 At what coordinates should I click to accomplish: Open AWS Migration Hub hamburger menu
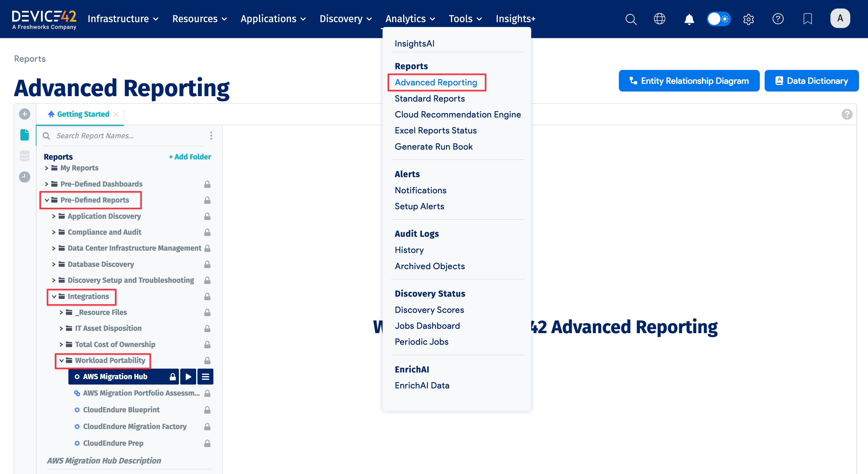click(205, 377)
